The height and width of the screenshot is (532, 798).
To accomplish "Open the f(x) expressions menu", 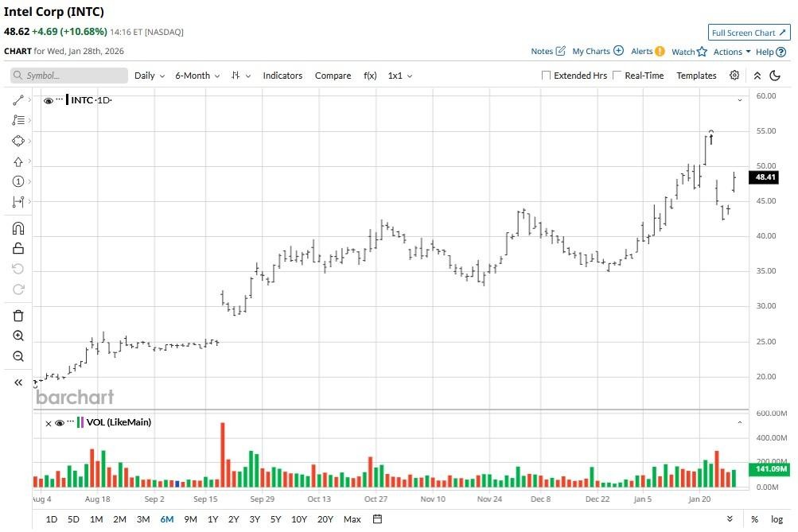I will click(x=370, y=76).
